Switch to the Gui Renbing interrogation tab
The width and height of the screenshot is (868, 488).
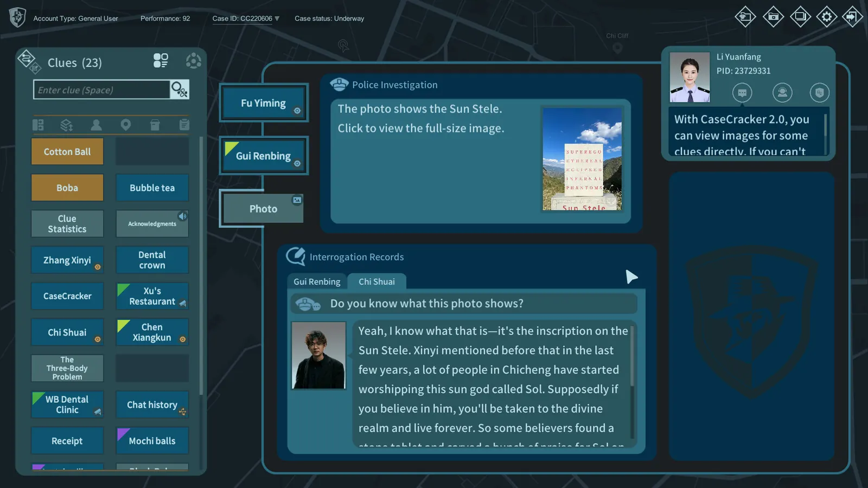[317, 281]
